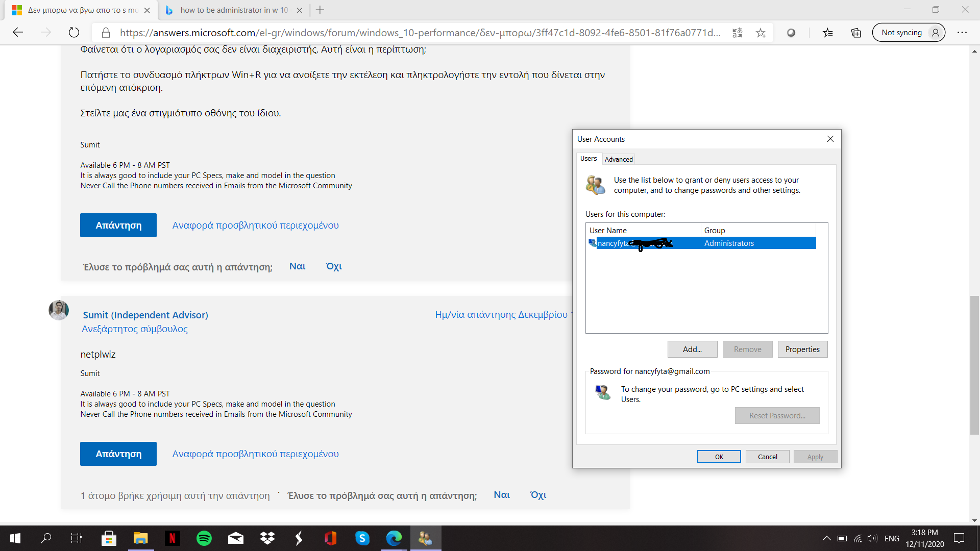Click the address bar URL

(x=420, y=33)
